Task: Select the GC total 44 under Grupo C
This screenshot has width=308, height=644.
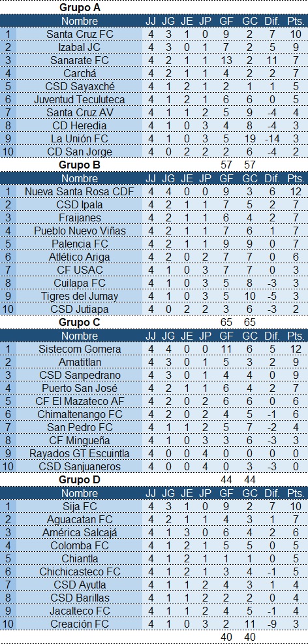Action: click(249, 479)
